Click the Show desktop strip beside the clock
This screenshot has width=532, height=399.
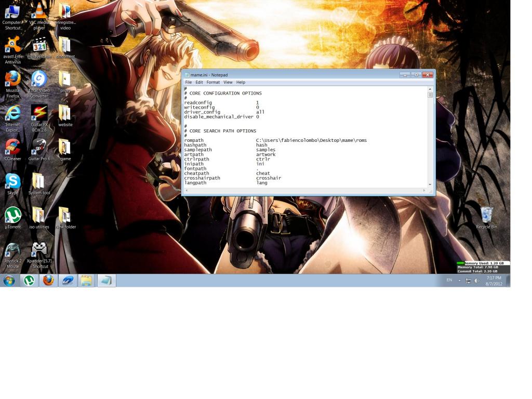[508, 281]
